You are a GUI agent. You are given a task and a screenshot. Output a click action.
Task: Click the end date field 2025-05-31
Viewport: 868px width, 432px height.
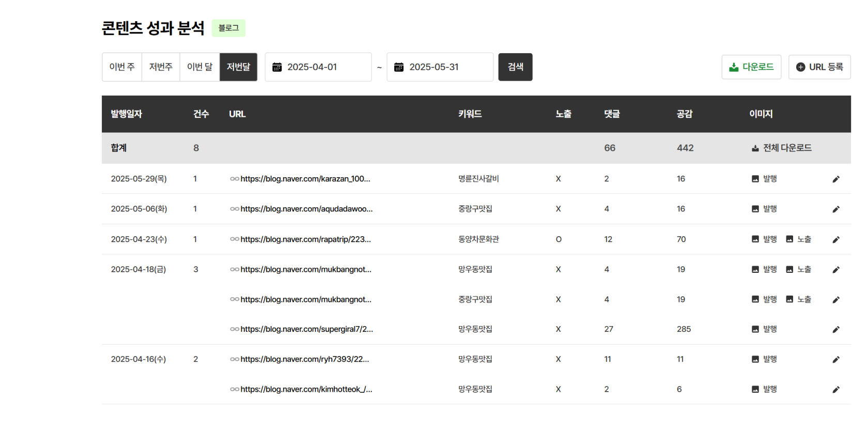[x=445, y=67]
